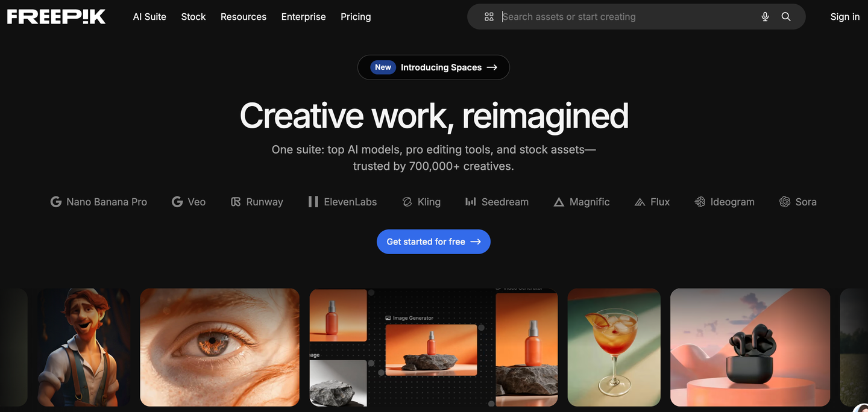
Task: Click the arrow on Get started button
Action: 476,242
